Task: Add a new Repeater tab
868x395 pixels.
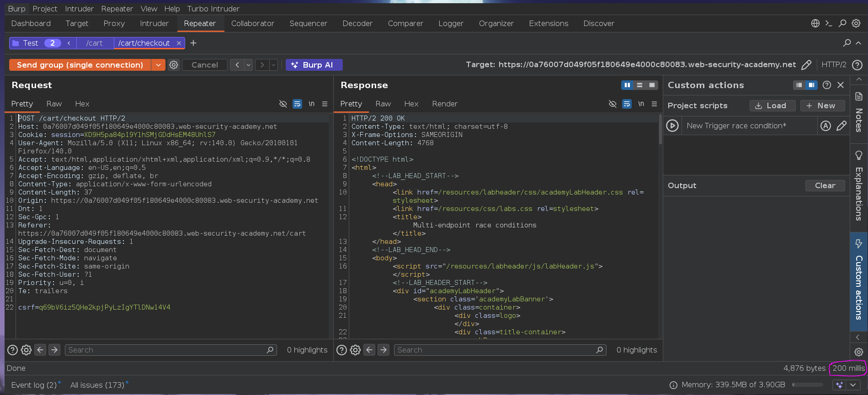Action: (x=193, y=43)
